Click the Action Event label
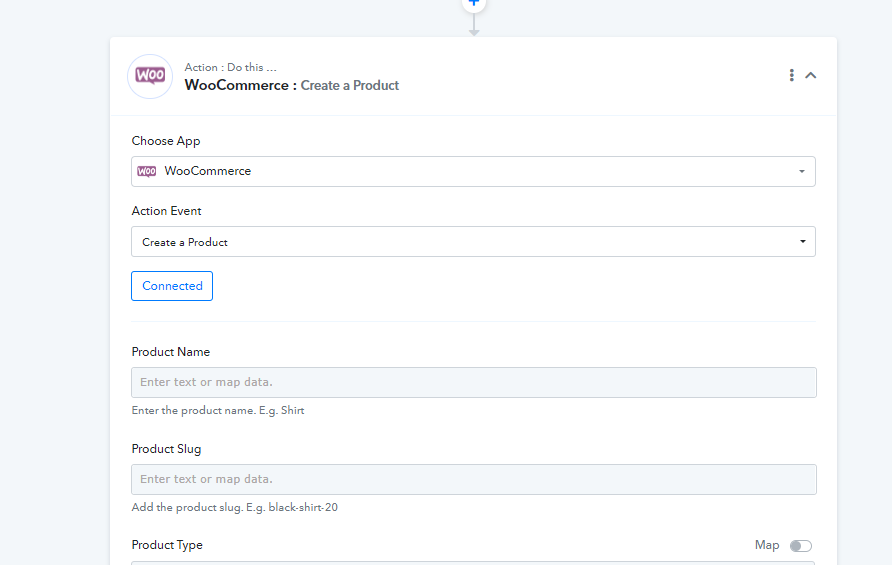 166,211
